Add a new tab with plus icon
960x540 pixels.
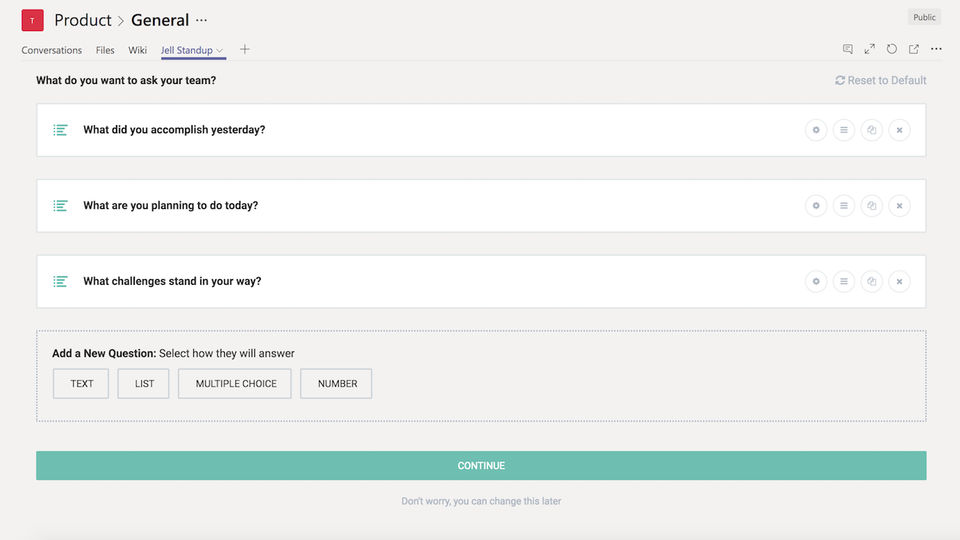click(245, 49)
